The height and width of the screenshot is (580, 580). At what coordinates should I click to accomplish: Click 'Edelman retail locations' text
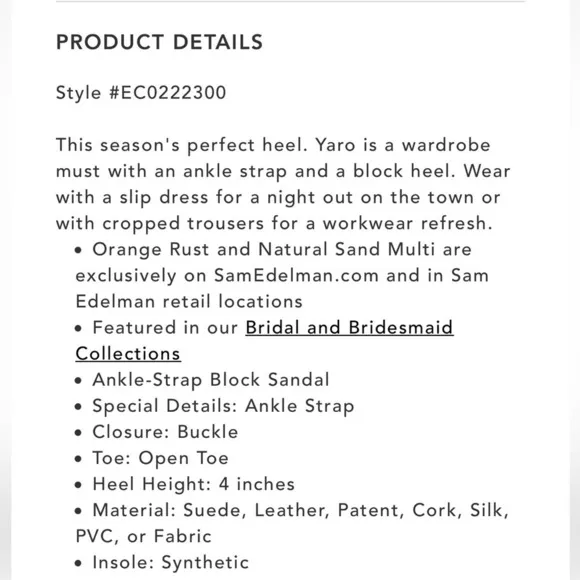(x=189, y=301)
